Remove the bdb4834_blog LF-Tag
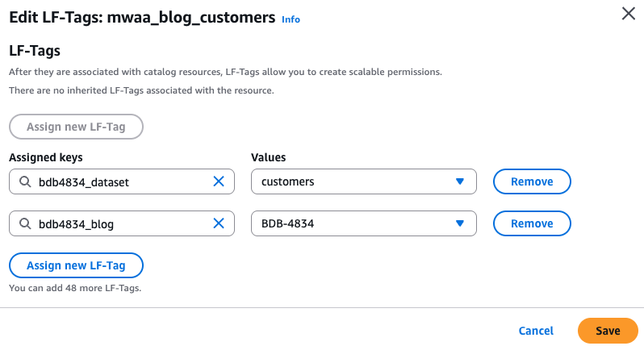The width and height of the screenshot is (644, 346). (532, 223)
